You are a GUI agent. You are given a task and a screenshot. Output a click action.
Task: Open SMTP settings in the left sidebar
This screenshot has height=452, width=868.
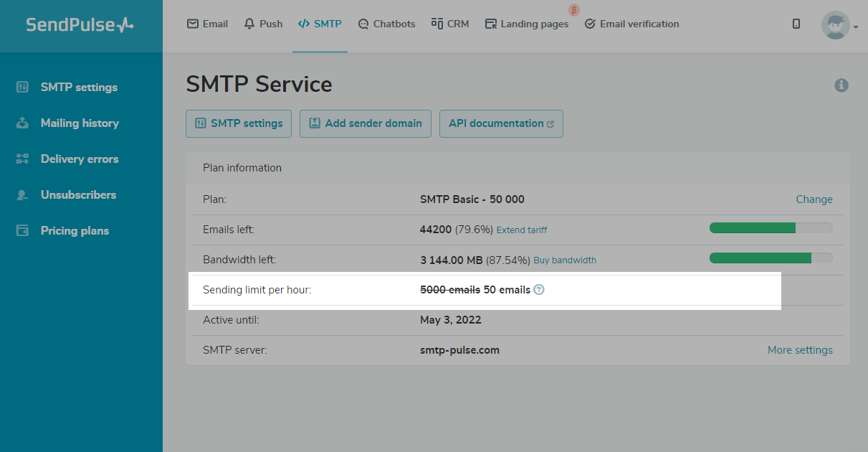[x=78, y=88]
